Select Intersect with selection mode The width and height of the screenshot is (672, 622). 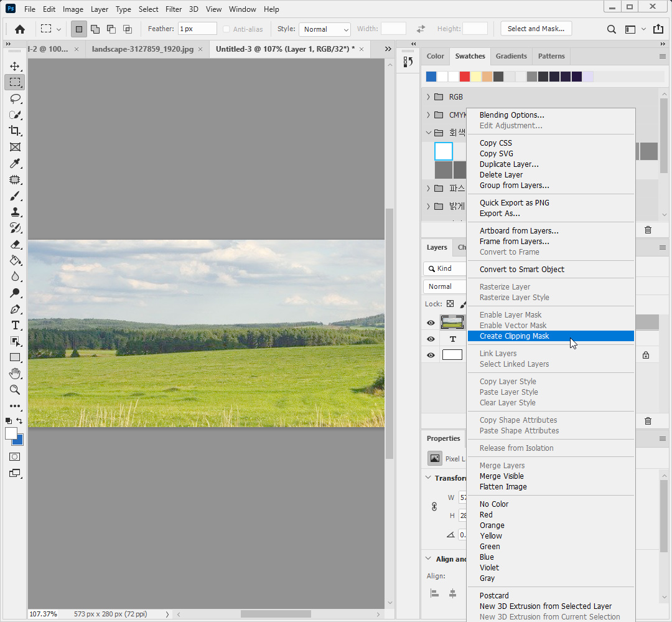click(128, 29)
